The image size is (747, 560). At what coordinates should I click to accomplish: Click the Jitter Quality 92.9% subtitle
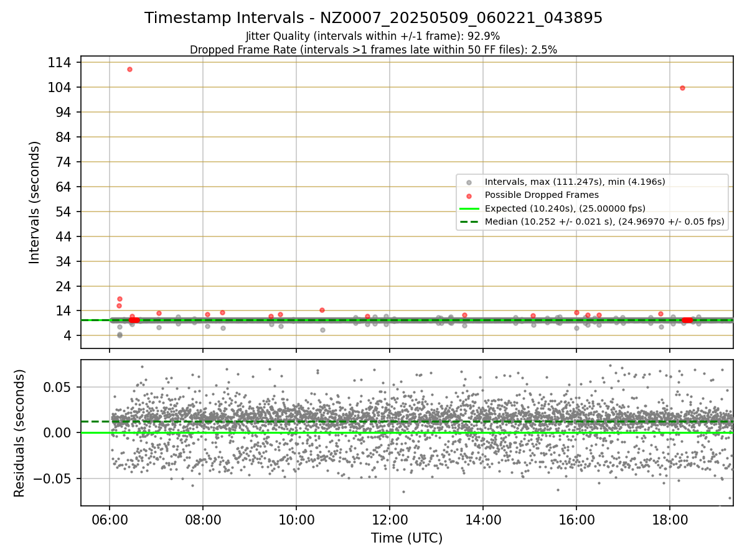point(373,36)
